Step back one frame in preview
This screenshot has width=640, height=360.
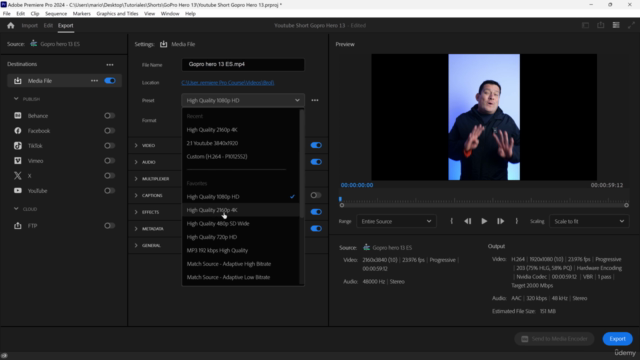468,221
